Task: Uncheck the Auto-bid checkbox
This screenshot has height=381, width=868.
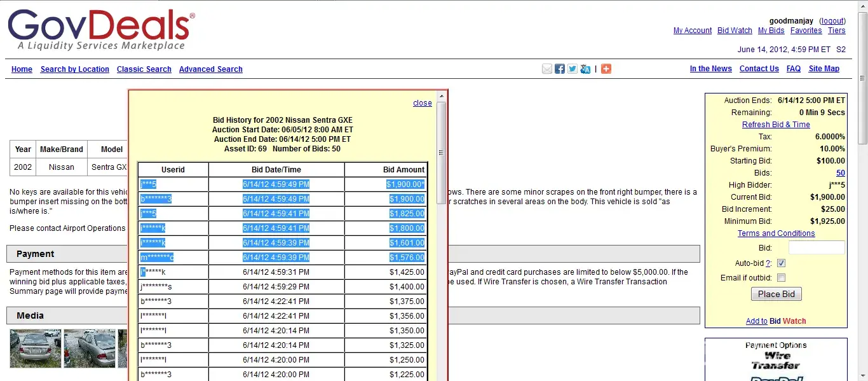Action: point(782,263)
